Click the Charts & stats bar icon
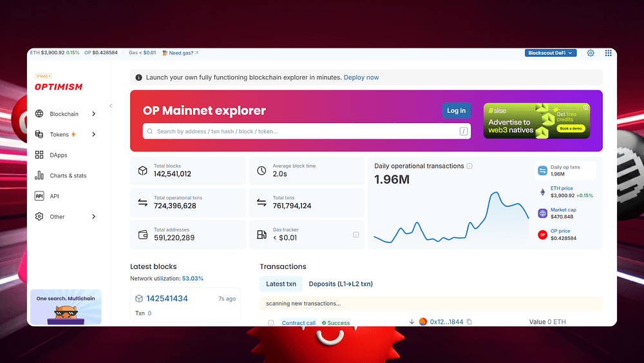The width and height of the screenshot is (644, 363). click(39, 175)
